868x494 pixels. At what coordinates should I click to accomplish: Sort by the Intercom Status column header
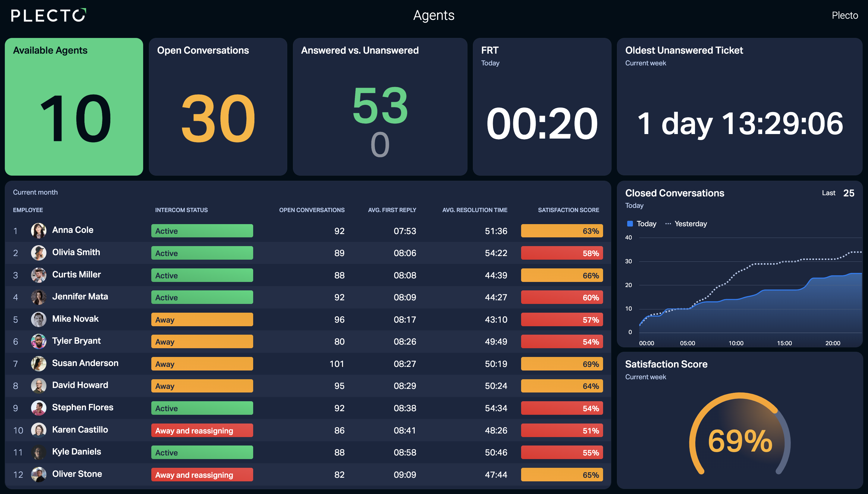181,210
